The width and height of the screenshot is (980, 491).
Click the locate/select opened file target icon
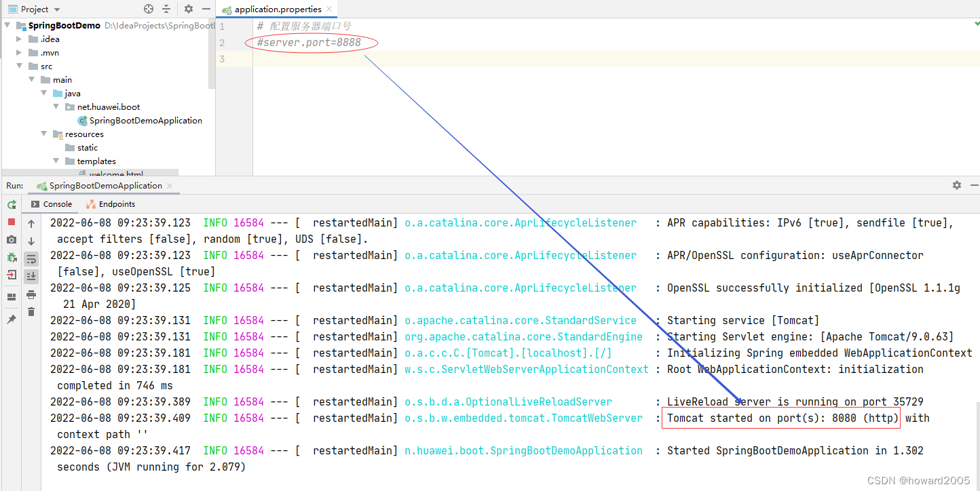[149, 9]
